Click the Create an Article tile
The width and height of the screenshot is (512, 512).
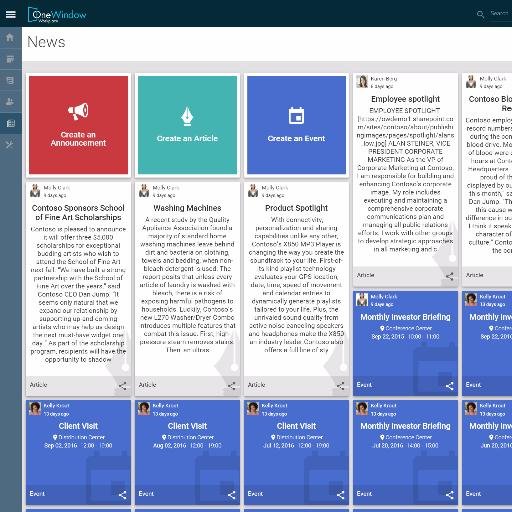pos(187,125)
